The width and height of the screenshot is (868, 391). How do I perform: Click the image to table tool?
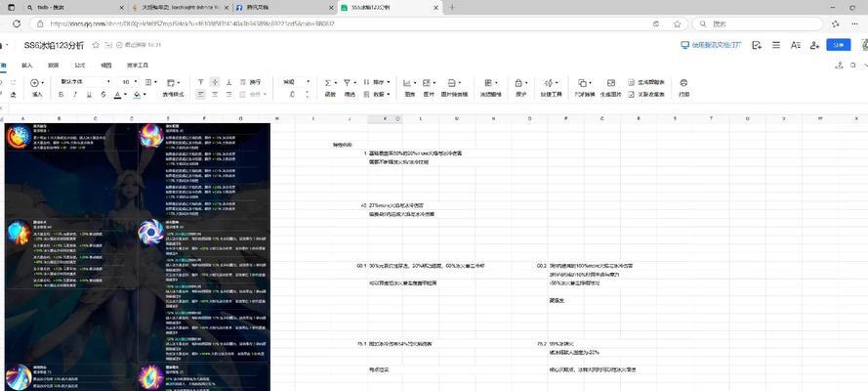pos(454,88)
